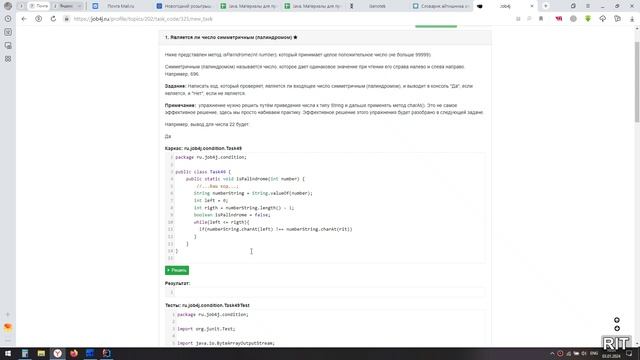Open Calculator from the taskbar

pos(24,353)
